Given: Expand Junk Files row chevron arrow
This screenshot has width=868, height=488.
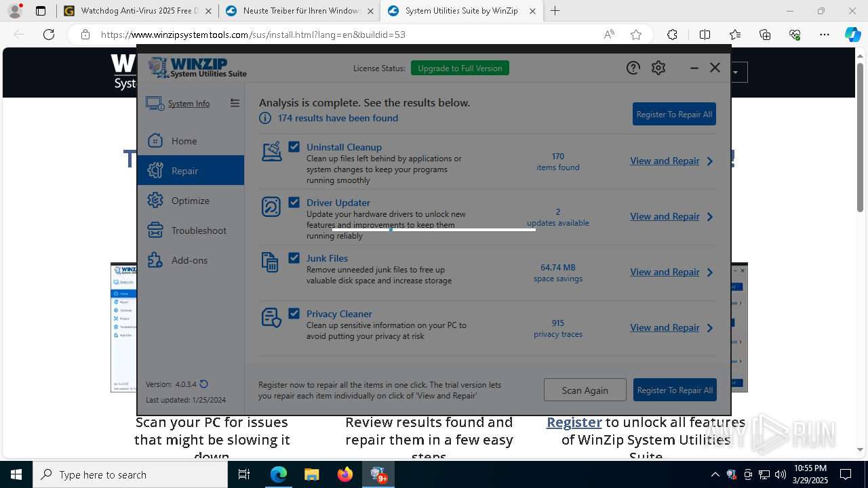Looking at the screenshot, I should [x=710, y=272].
